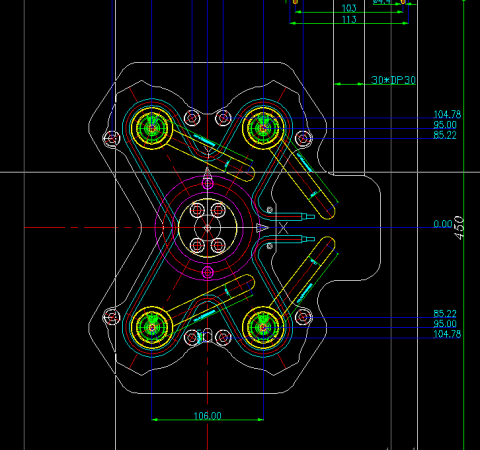Select the small magenta circle above center hub

(208, 183)
